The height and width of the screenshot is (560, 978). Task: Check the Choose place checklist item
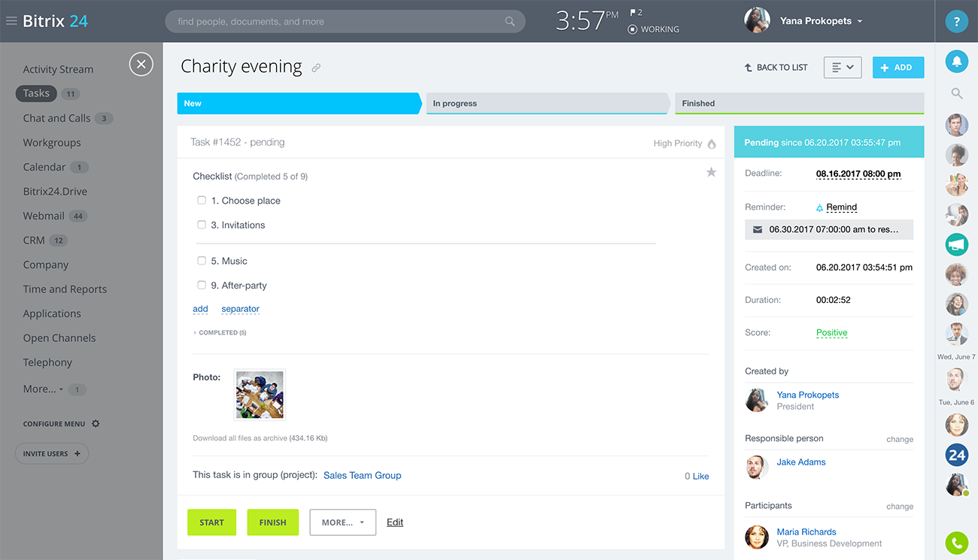point(202,201)
